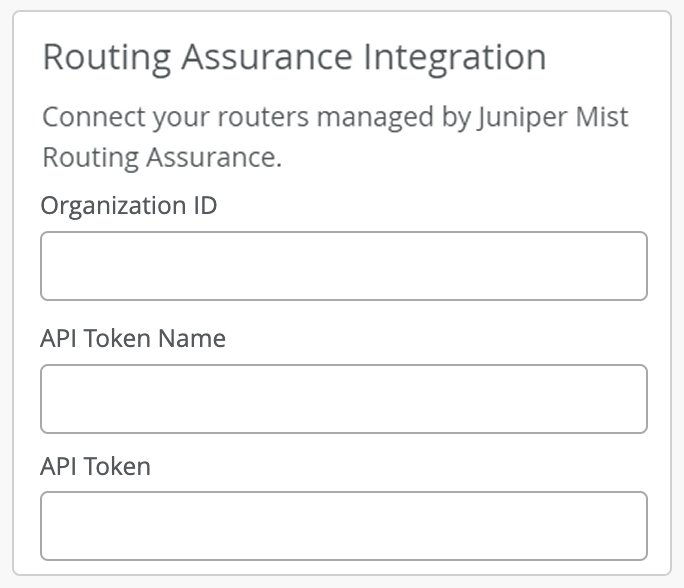Click 'Routing Assurance.' on description's second line
This screenshot has width=684, height=588.
[x=162, y=158]
